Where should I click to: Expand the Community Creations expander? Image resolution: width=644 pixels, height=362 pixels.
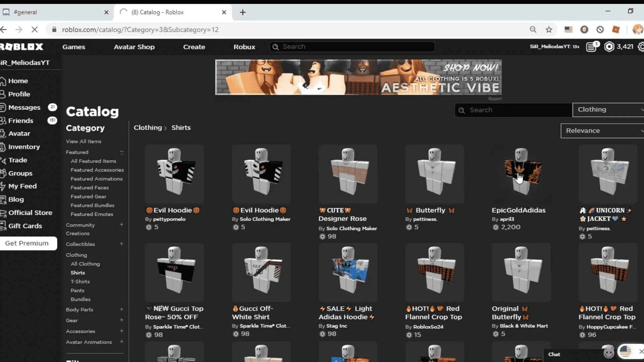point(122,225)
